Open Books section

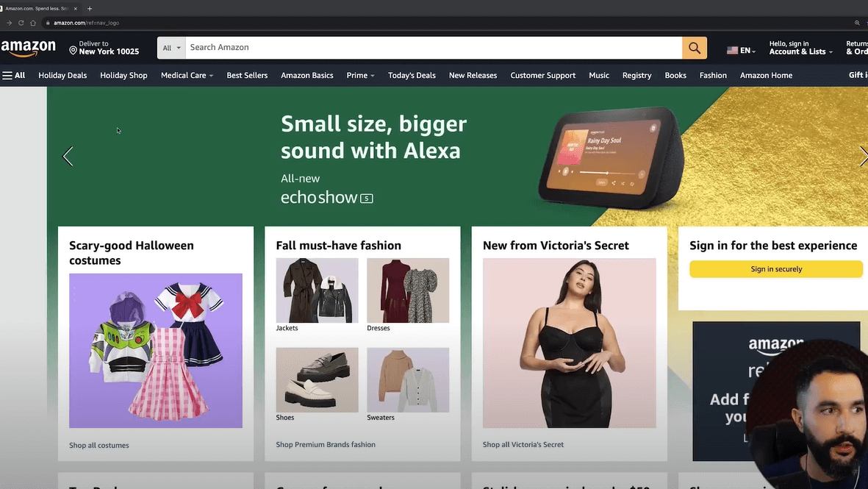point(675,75)
